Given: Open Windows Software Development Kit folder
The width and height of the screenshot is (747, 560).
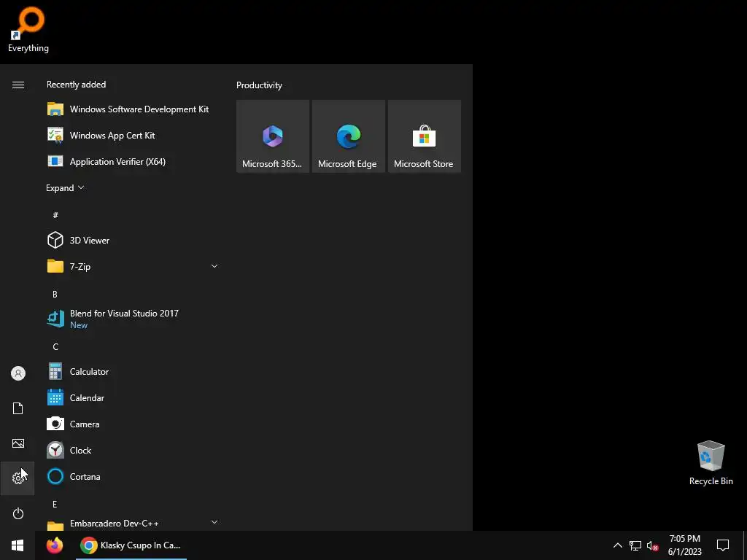Looking at the screenshot, I should tap(133, 109).
